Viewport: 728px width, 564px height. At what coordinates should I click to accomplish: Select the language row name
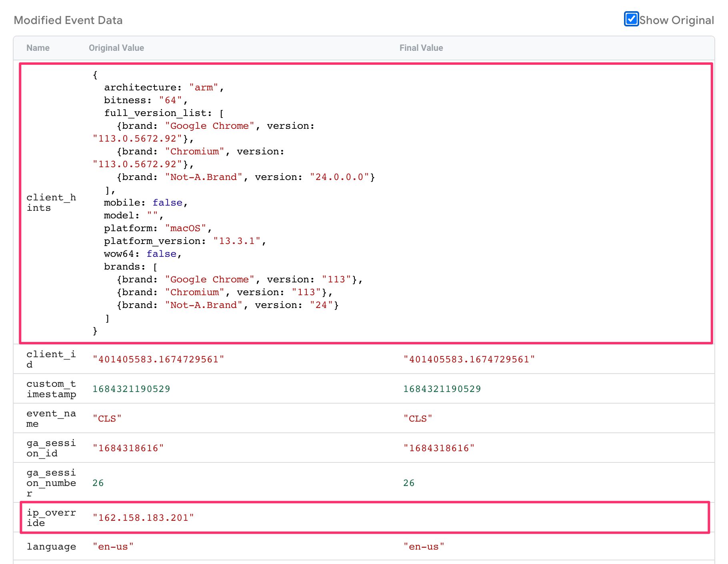(51, 547)
